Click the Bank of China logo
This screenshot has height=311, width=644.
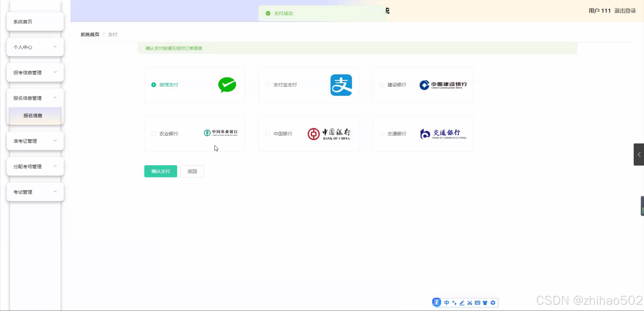point(329,134)
